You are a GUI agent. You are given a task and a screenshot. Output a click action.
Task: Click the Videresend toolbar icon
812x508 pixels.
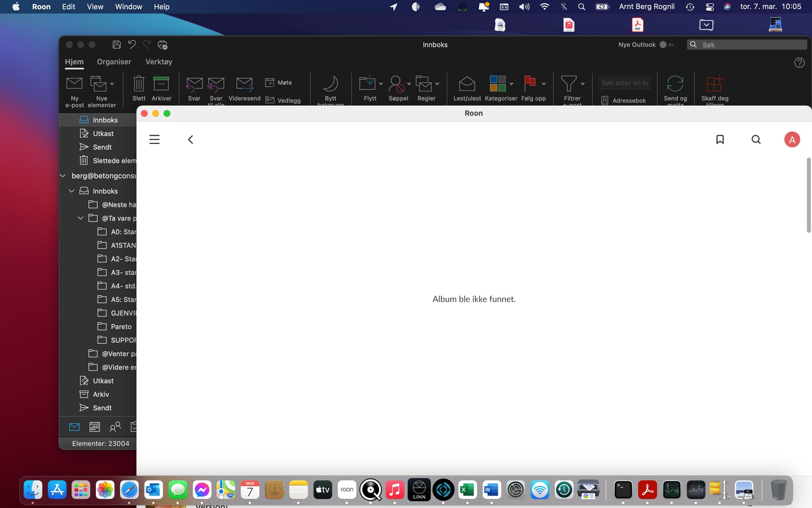coord(244,84)
